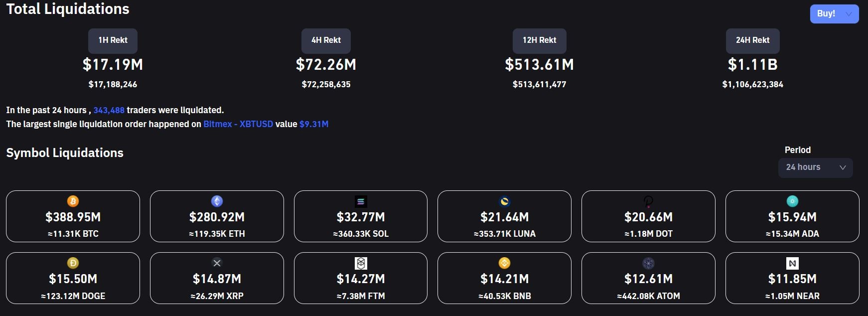Click the LUNA coin icon
The height and width of the screenshot is (316, 868).
(504, 201)
